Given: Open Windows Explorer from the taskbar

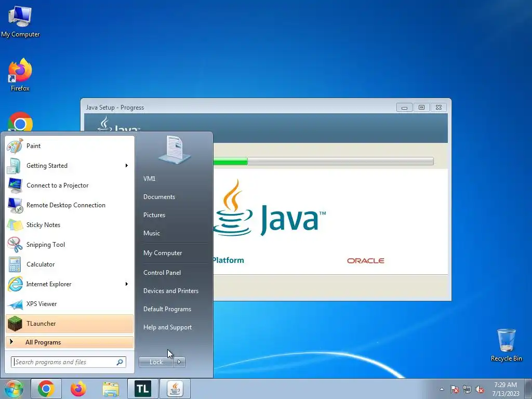Looking at the screenshot, I should pos(111,389).
